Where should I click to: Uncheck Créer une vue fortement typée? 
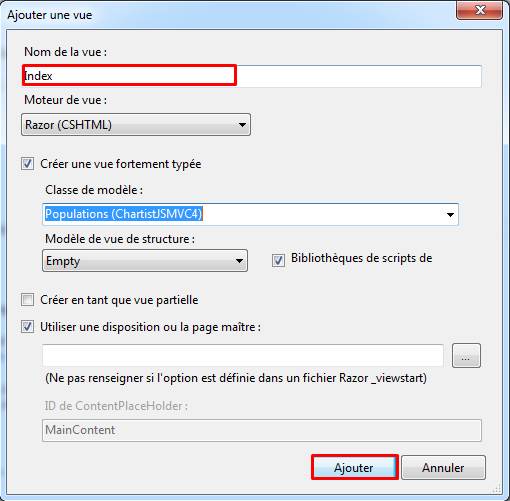pos(27,164)
